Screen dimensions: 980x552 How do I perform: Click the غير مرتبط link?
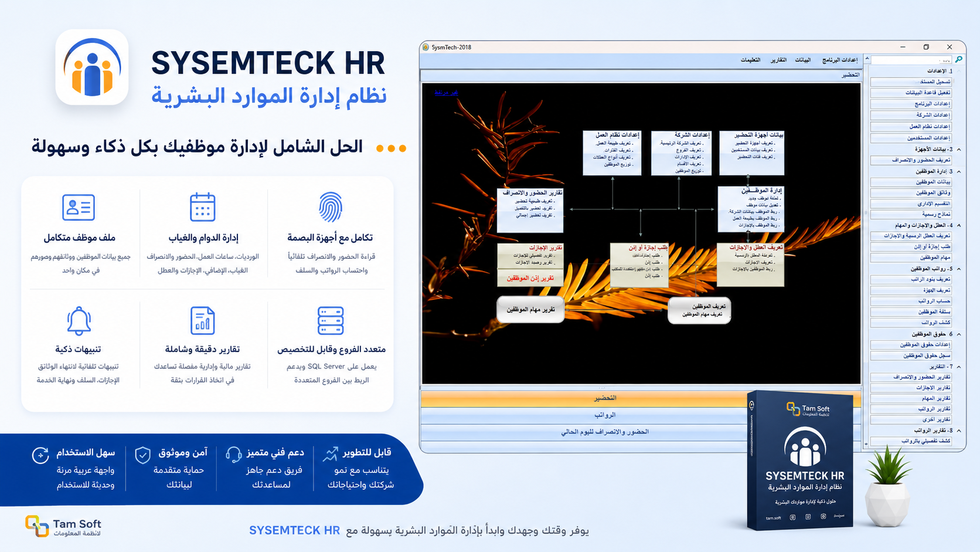[x=447, y=92]
